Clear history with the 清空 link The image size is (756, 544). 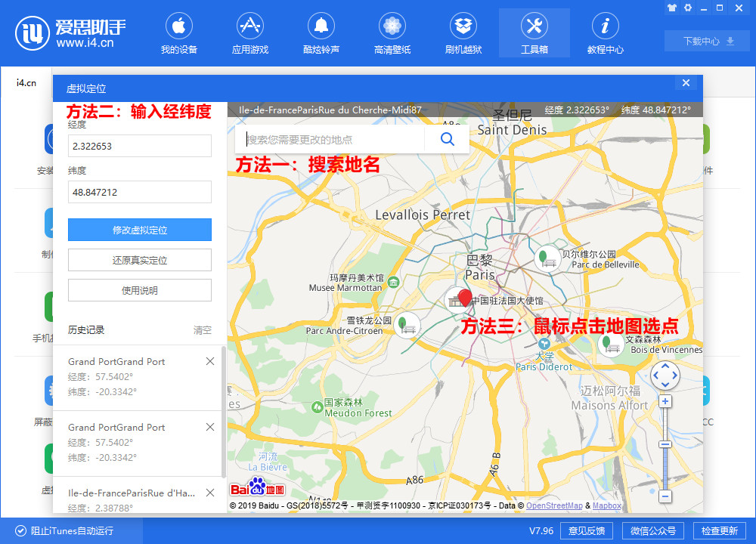point(204,330)
